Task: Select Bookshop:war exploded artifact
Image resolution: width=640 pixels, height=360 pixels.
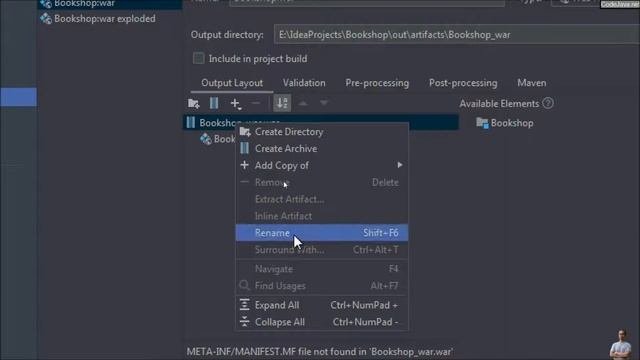Action: (98, 19)
